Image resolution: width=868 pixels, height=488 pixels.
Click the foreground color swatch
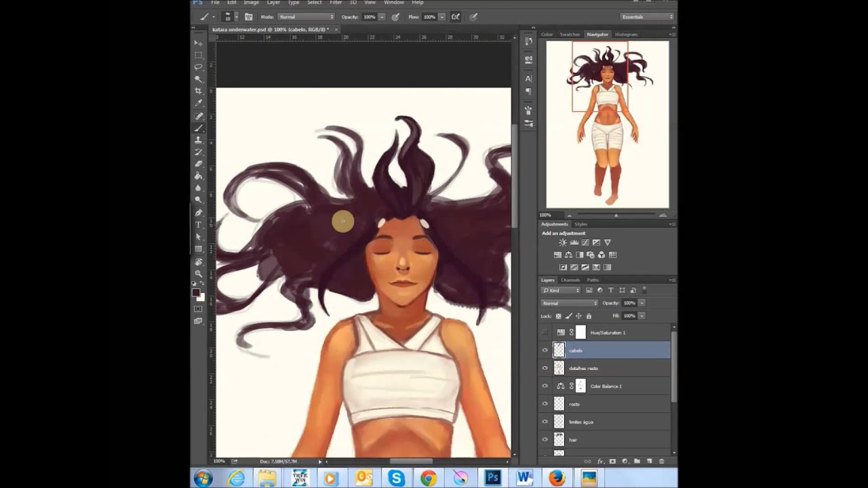click(196, 293)
